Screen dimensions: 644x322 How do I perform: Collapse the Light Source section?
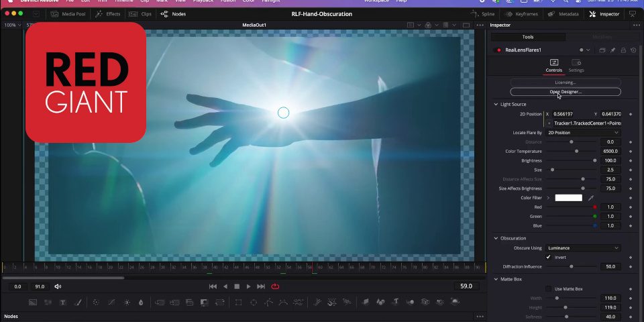point(496,105)
